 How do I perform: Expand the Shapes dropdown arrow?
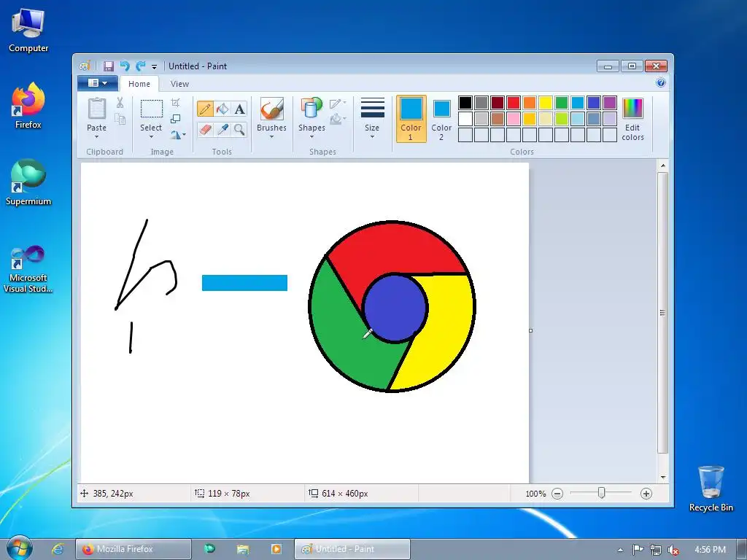311,137
